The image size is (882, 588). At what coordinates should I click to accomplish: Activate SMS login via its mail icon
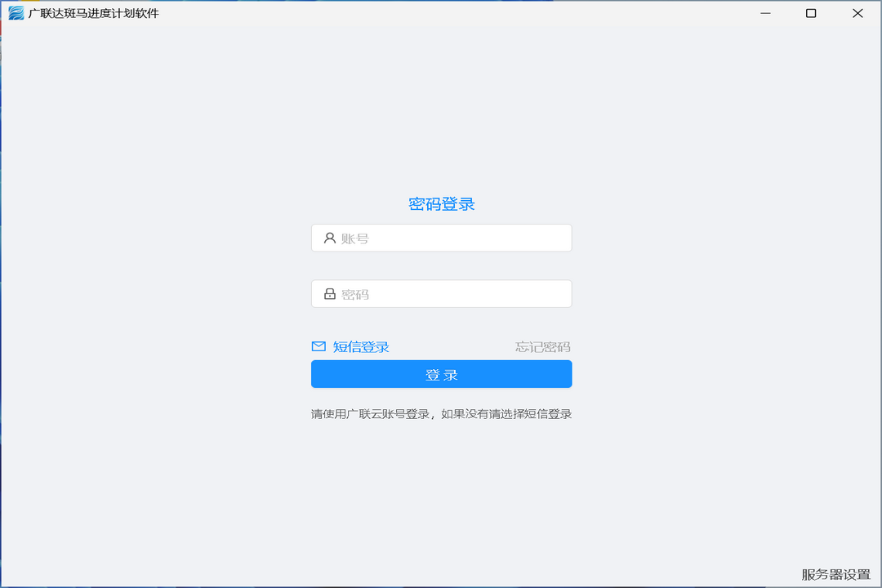tap(318, 345)
